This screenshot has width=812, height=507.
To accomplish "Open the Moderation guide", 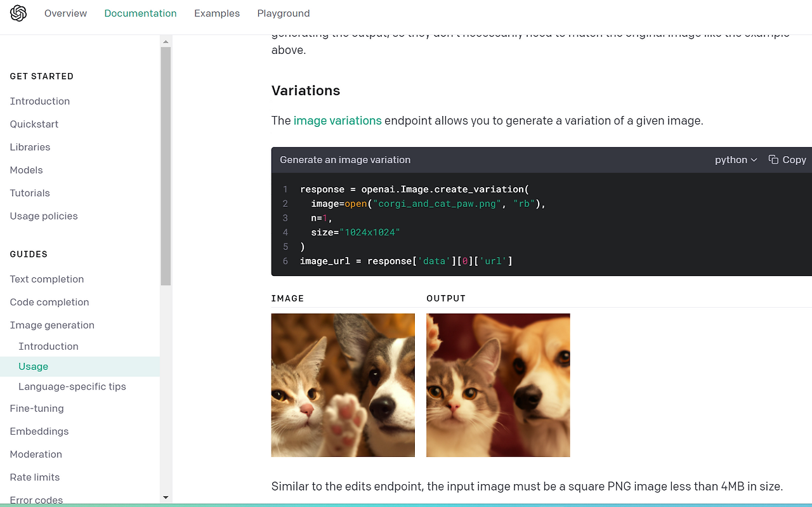I will click(x=36, y=454).
